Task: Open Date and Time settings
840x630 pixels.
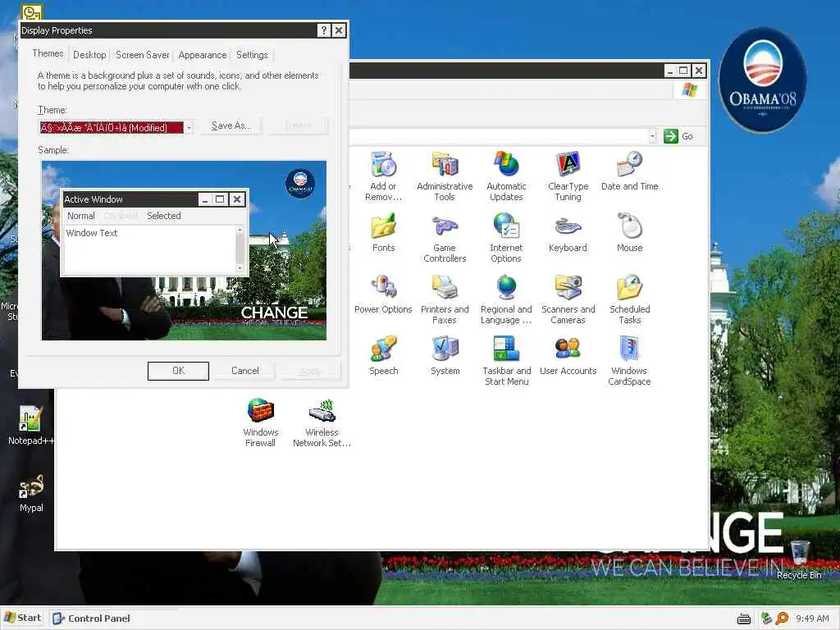Action: tap(629, 171)
